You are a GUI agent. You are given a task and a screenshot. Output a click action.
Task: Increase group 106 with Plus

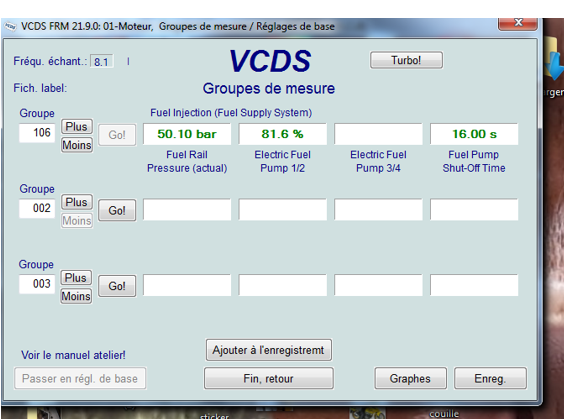(x=77, y=127)
